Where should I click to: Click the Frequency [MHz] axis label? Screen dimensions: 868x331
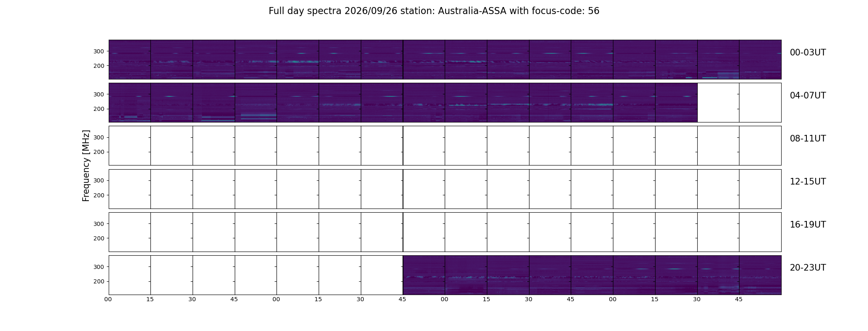pos(86,165)
